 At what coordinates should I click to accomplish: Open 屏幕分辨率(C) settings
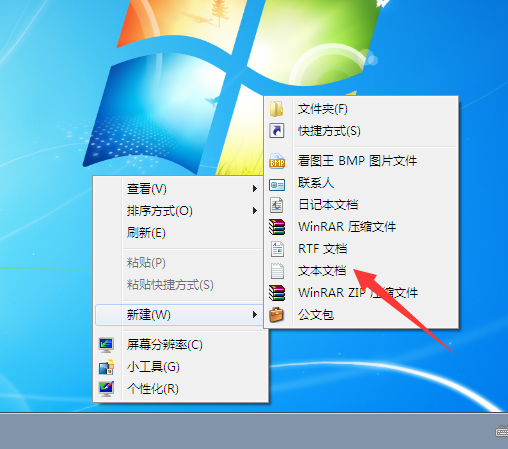(x=180, y=345)
